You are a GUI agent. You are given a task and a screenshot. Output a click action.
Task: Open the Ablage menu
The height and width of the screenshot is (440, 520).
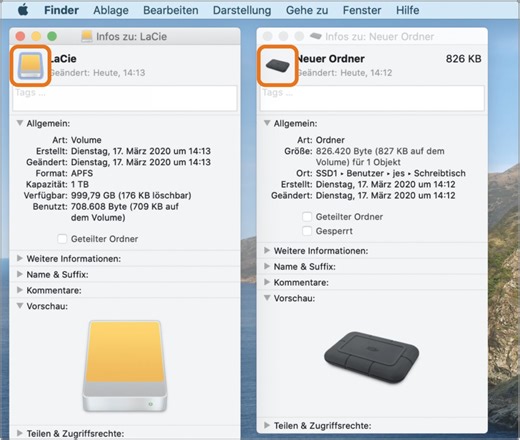point(111,10)
